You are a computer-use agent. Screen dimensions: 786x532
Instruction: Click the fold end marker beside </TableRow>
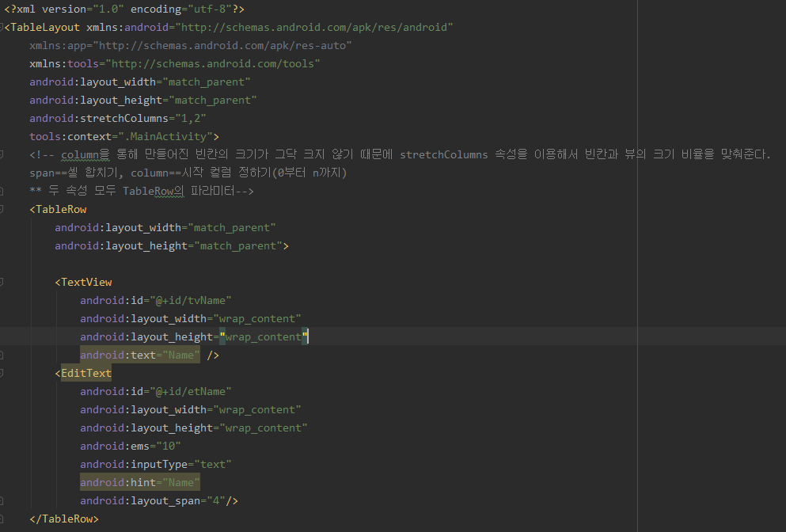[x=2, y=519]
